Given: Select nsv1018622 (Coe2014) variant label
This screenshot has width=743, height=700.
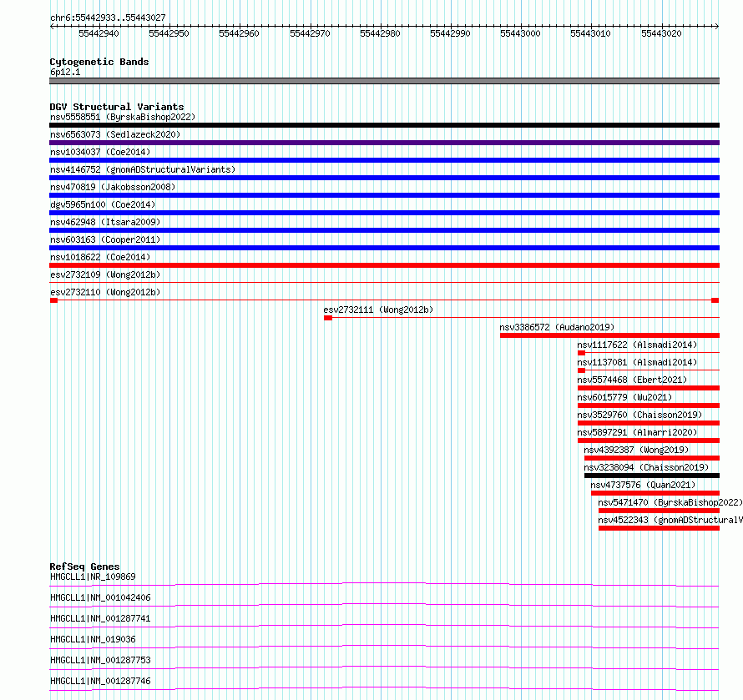Looking at the screenshot, I should click(x=100, y=257).
